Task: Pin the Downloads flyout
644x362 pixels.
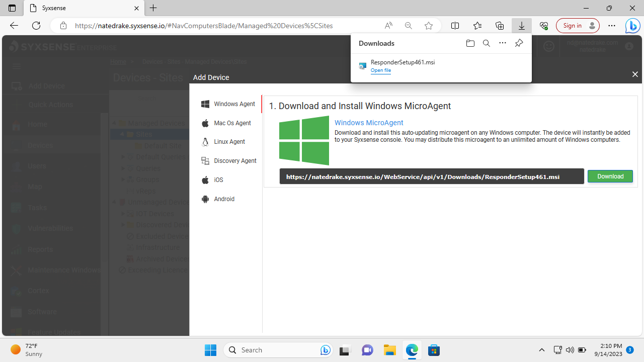Action: 519,43
